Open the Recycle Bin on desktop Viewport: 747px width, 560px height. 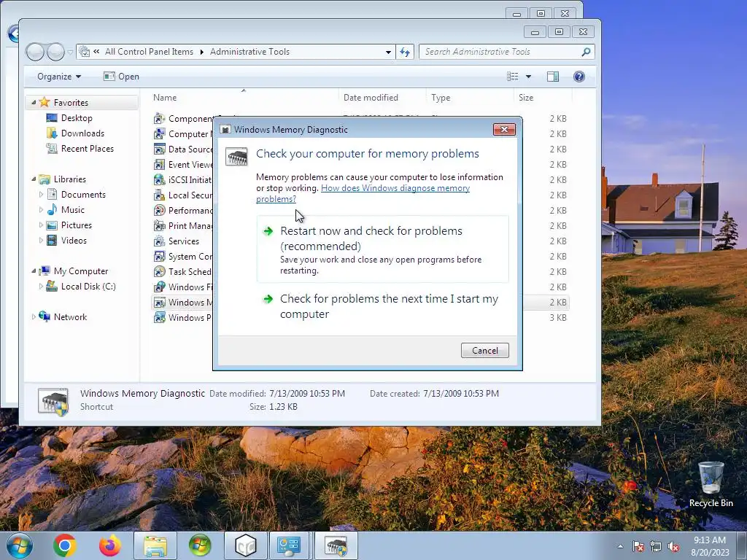tap(711, 484)
